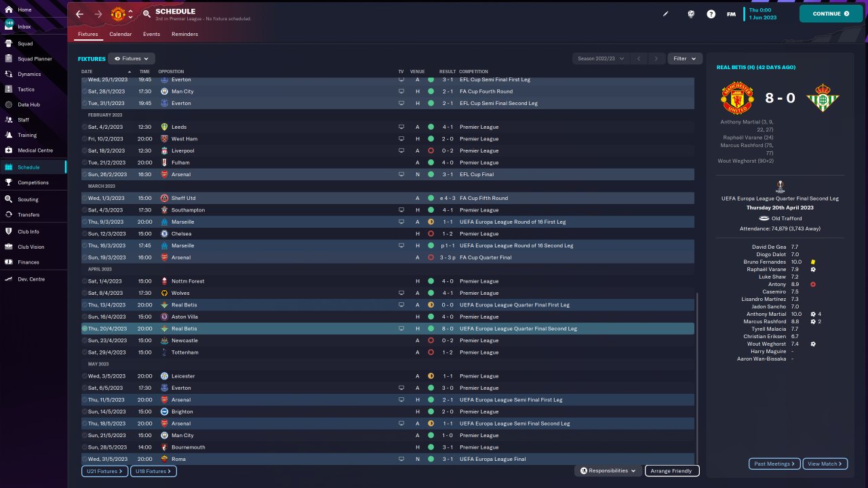The width and height of the screenshot is (868, 488).
Task: Click Arrange Friendly
Action: click(672, 470)
